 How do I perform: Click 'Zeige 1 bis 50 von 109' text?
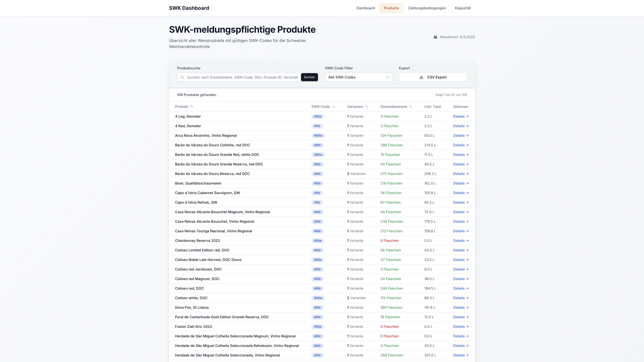click(x=451, y=95)
